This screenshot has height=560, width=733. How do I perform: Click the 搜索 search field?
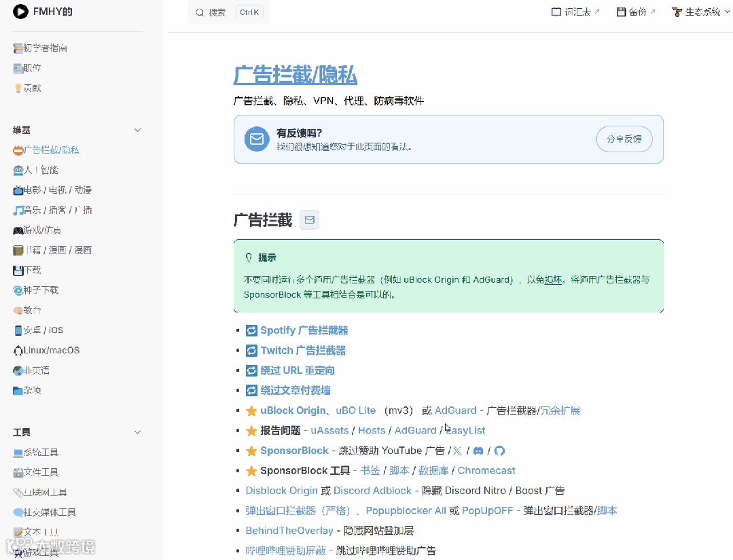[228, 13]
